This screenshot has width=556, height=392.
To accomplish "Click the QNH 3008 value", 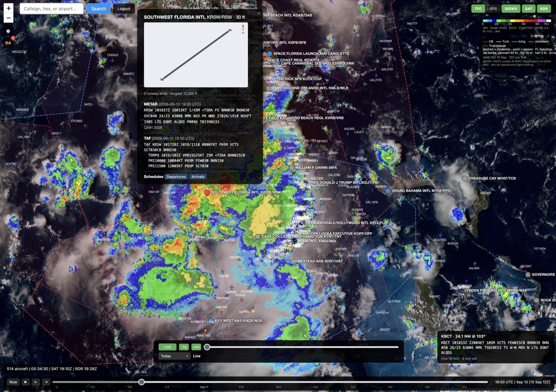I will (x=153, y=127).
